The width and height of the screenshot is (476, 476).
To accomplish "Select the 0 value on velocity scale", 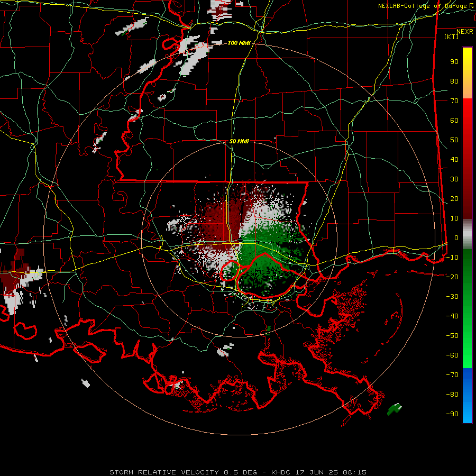I will [456, 238].
